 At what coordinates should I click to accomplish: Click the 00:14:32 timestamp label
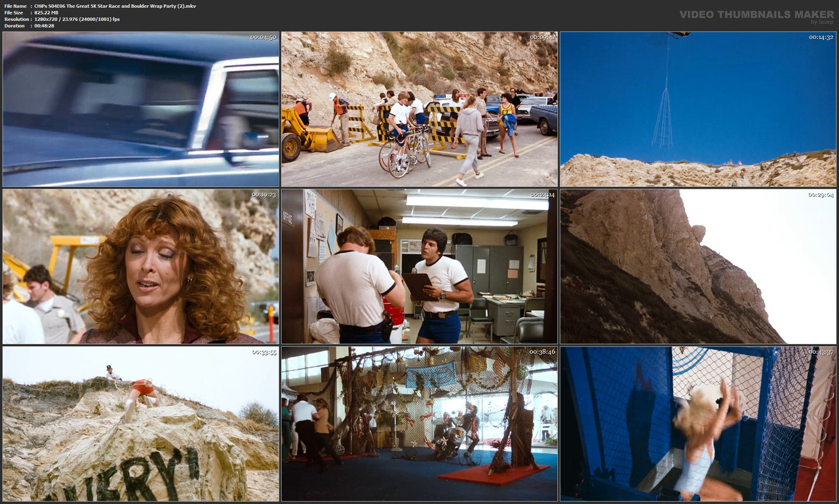click(x=821, y=37)
